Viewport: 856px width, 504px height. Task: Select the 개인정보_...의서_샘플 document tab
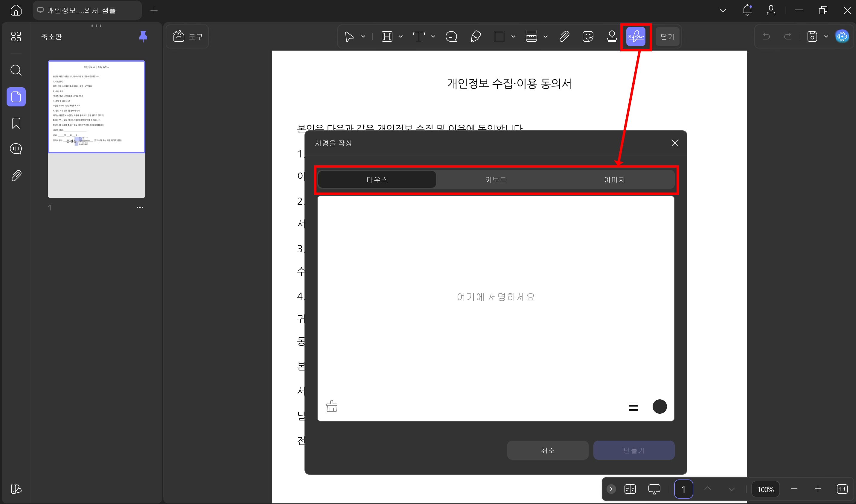pyautogui.click(x=87, y=10)
